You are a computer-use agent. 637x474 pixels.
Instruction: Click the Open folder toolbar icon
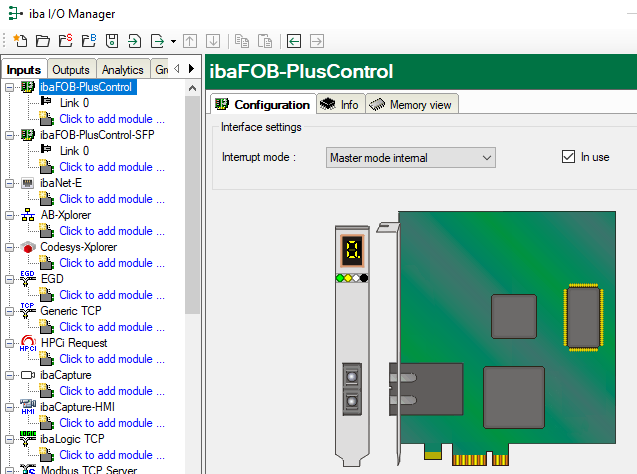[42, 41]
